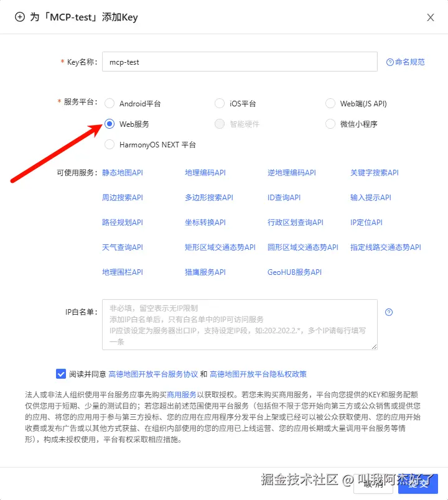Open the 地理围栏API link
Viewport: 448px width, 500px height.
coord(123,272)
